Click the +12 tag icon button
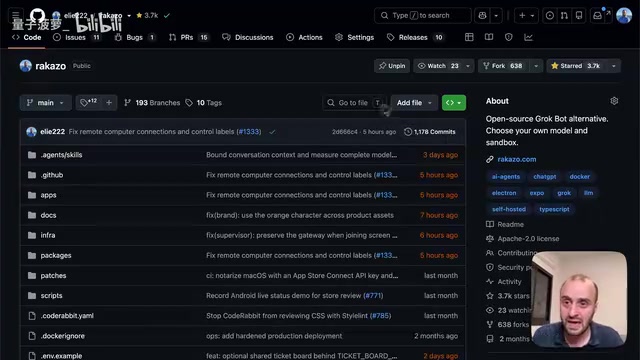 tap(89, 102)
